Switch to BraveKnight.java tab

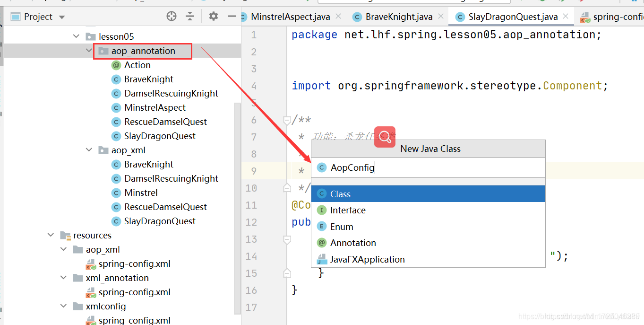[x=399, y=17]
